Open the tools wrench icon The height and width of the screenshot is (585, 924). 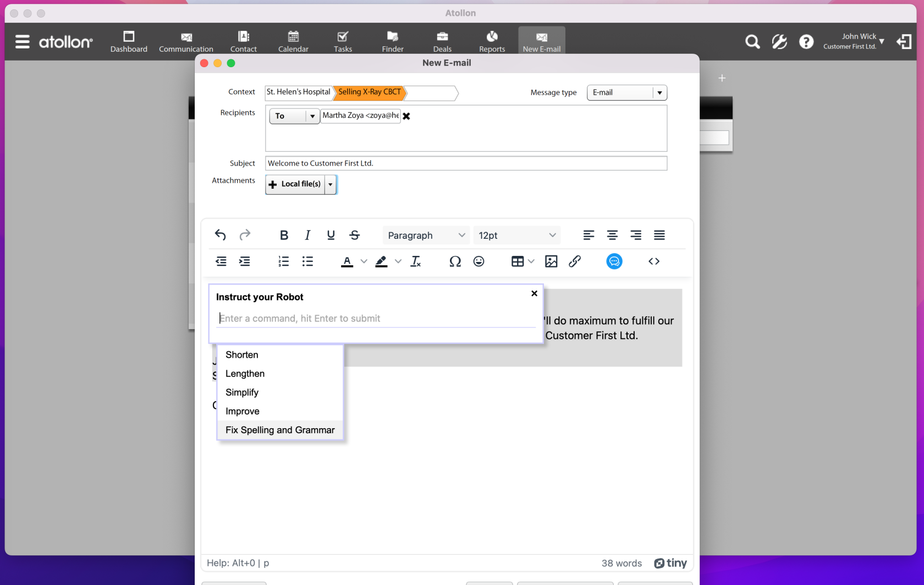coord(779,42)
